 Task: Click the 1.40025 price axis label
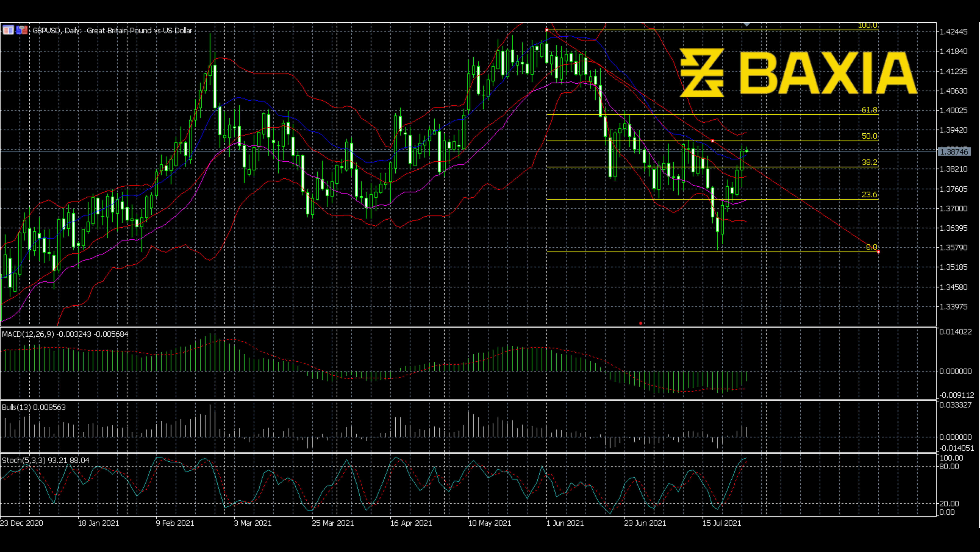(x=953, y=110)
